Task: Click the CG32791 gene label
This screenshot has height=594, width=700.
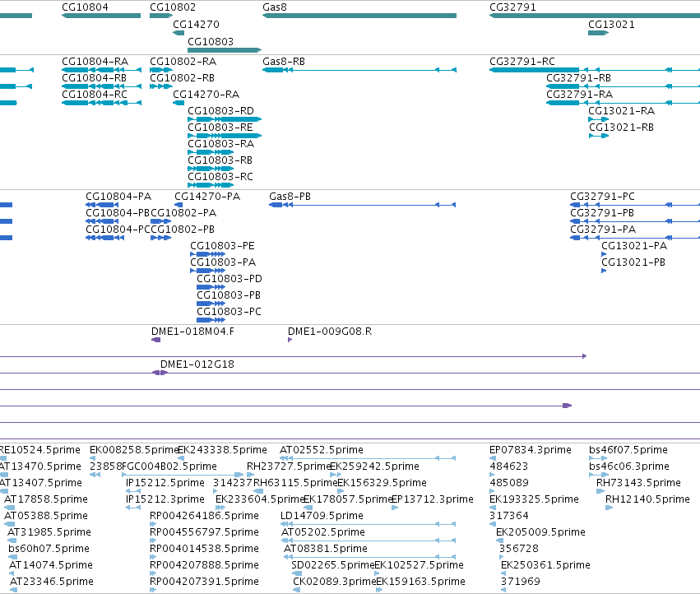Action: tap(512, 7)
